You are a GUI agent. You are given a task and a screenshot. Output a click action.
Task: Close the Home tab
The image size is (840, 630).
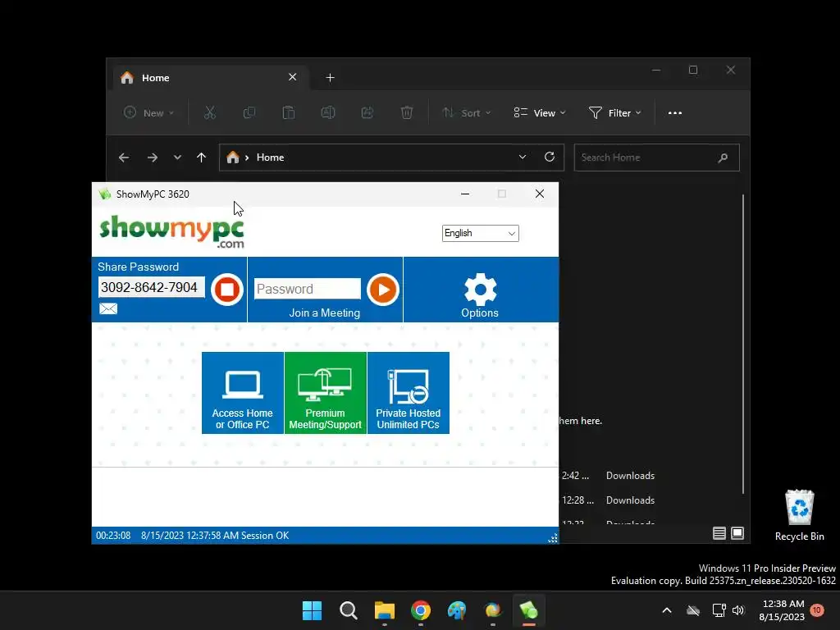click(293, 77)
